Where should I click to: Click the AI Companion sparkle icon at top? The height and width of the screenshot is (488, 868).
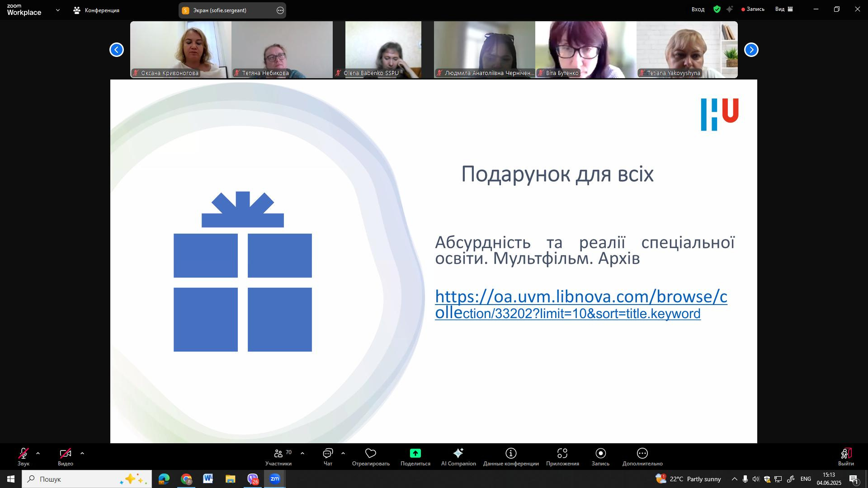(x=730, y=9)
